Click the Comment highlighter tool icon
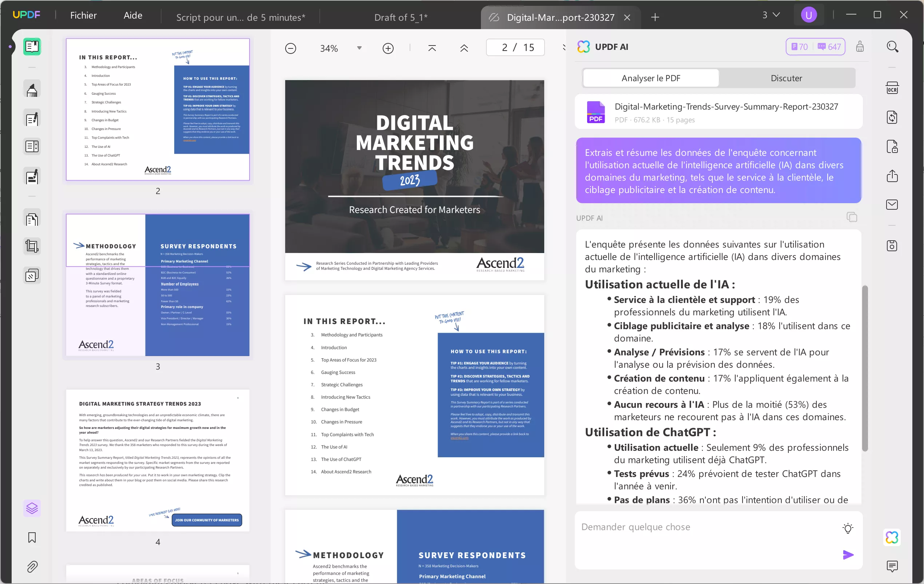Viewport: 924px width, 584px height. 32,90
